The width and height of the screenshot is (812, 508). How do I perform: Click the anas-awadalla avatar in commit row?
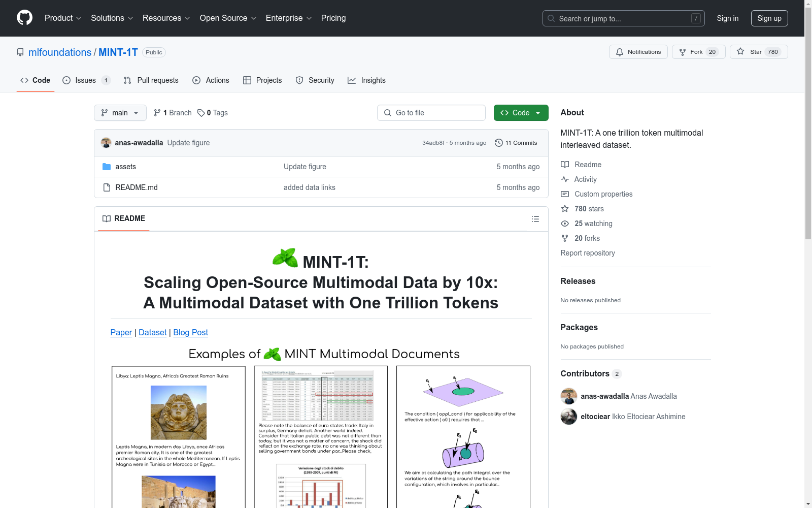point(106,143)
